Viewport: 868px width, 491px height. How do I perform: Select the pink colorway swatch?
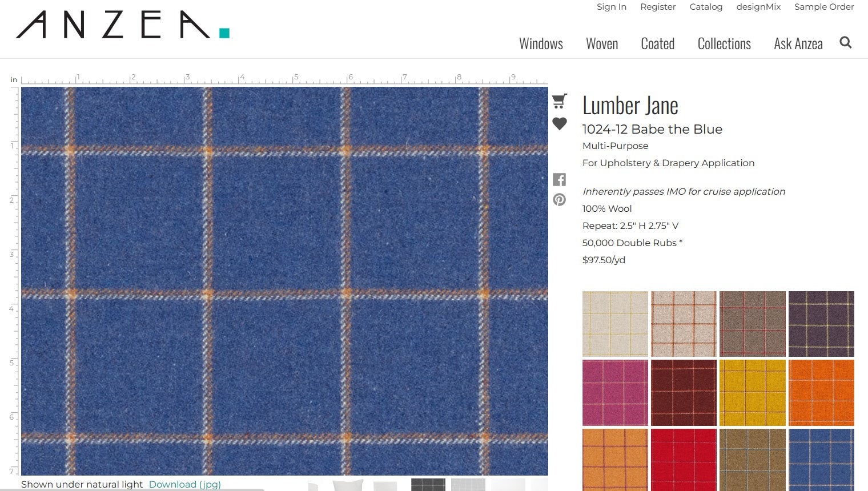click(615, 393)
